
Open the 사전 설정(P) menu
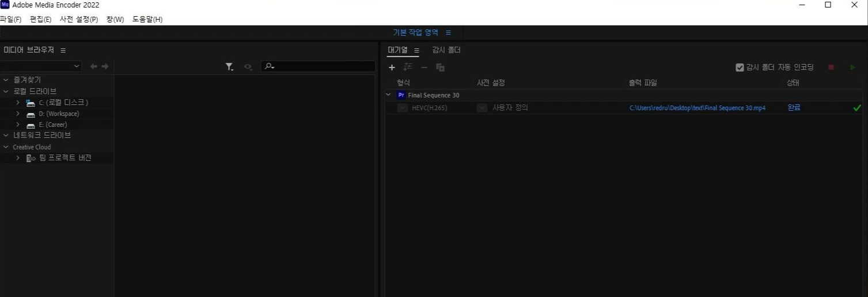(79, 20)
